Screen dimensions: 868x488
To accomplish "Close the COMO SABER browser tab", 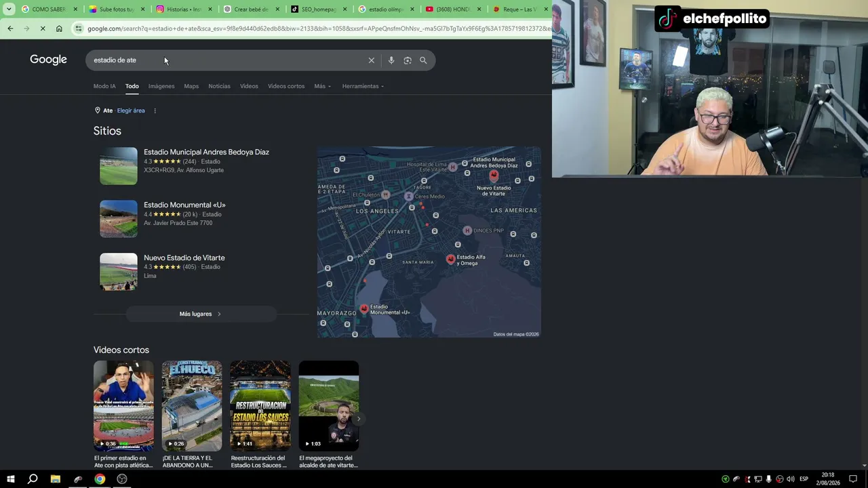I will (x=75, y=9).
